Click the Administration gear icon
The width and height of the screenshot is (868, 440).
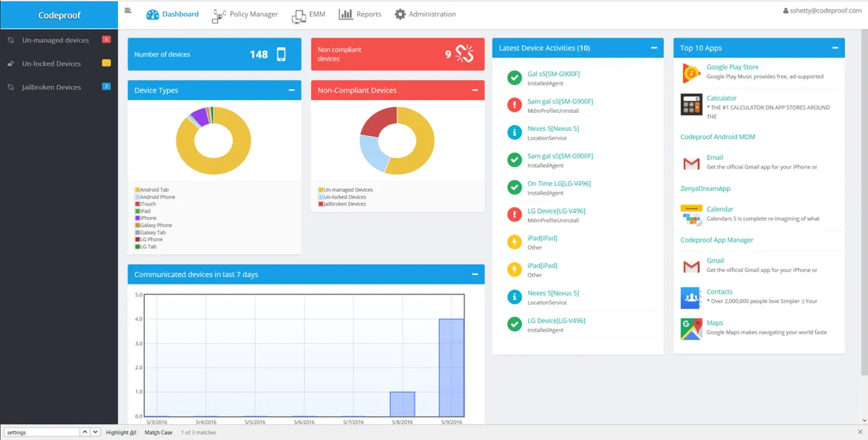400,14
